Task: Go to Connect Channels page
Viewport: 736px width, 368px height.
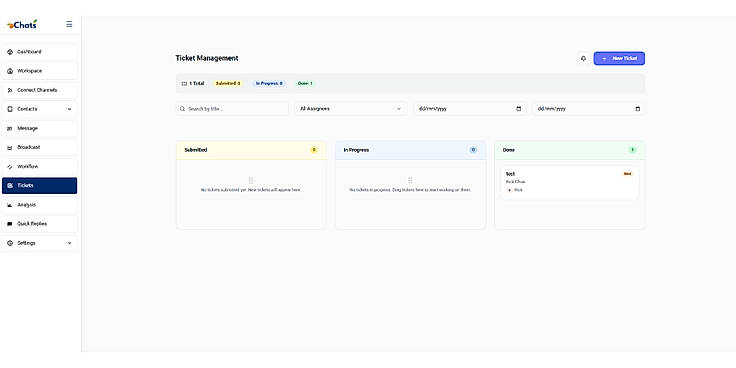Action: pos(39,90)
